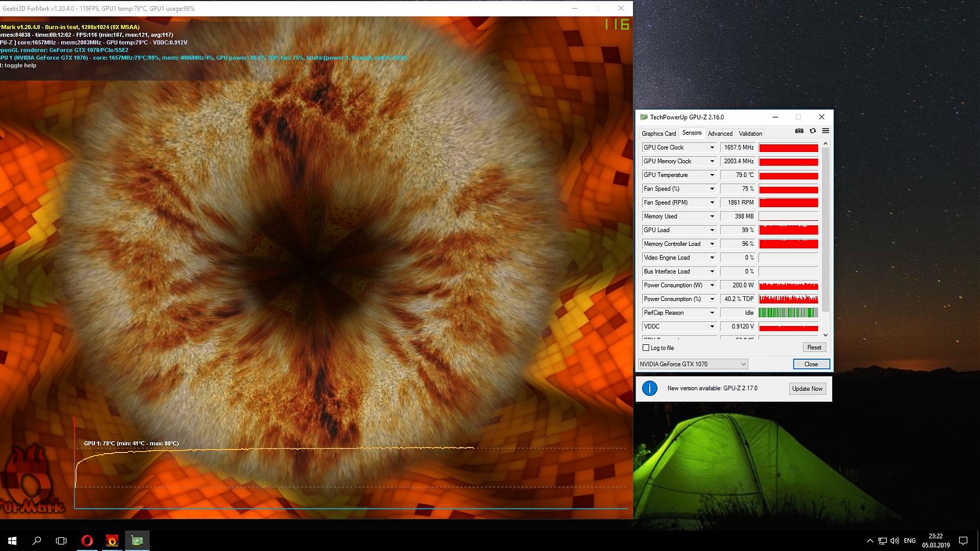This screenshot has height=551, width=980.
Task: Open GPU Temperature sensor dropdown
Action: coord(712,175)
